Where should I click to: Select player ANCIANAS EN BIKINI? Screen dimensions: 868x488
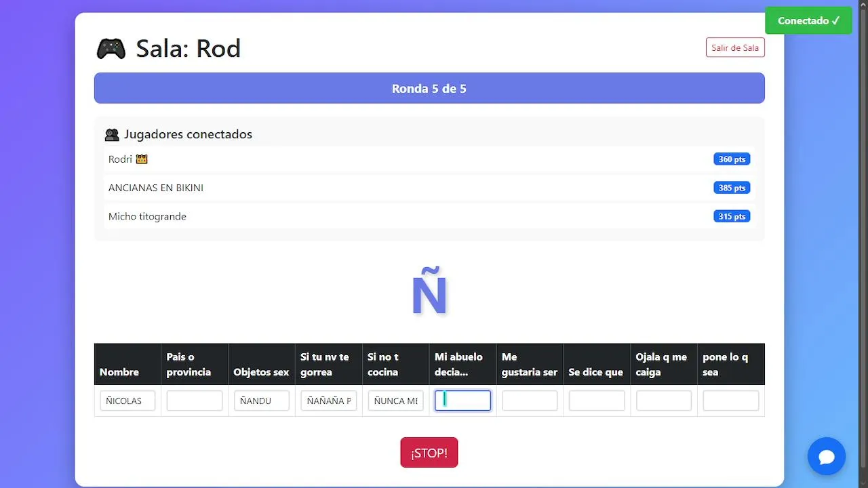coord(156,188)
